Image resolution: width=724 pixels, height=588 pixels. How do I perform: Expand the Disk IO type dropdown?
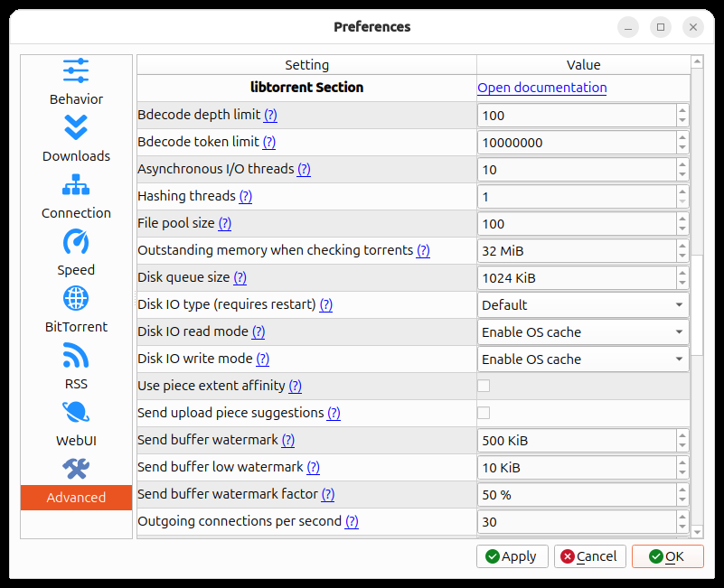pyautogui.click(x=583, y=305)
